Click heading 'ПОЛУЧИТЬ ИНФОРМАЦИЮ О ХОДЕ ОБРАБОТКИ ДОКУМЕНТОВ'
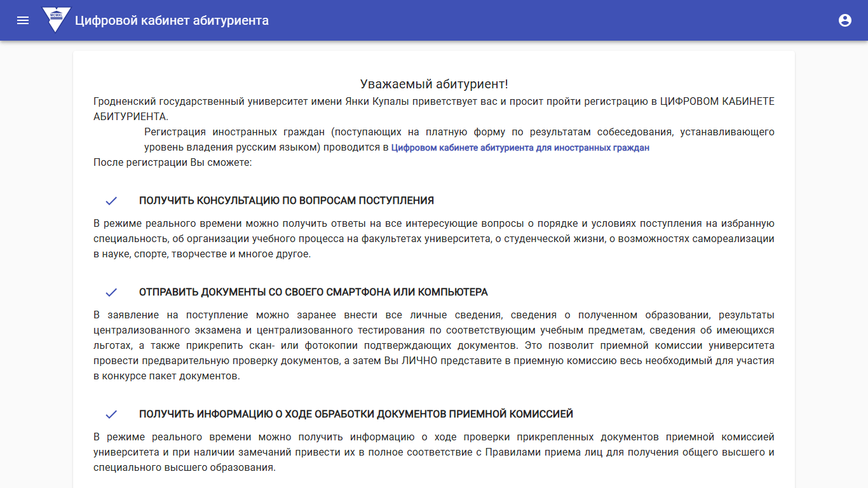868x488 pixels. [x=356, y=414]
